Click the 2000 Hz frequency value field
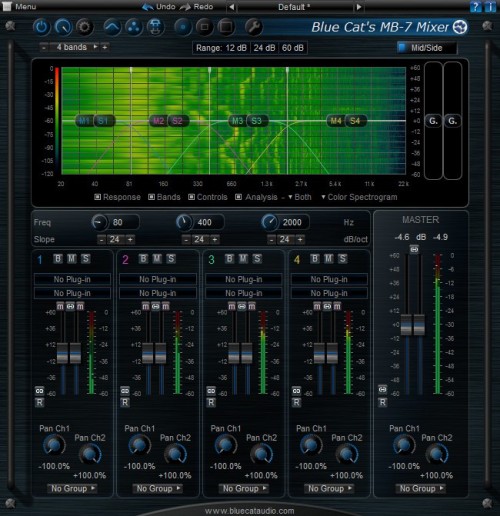 click(293, 222)
